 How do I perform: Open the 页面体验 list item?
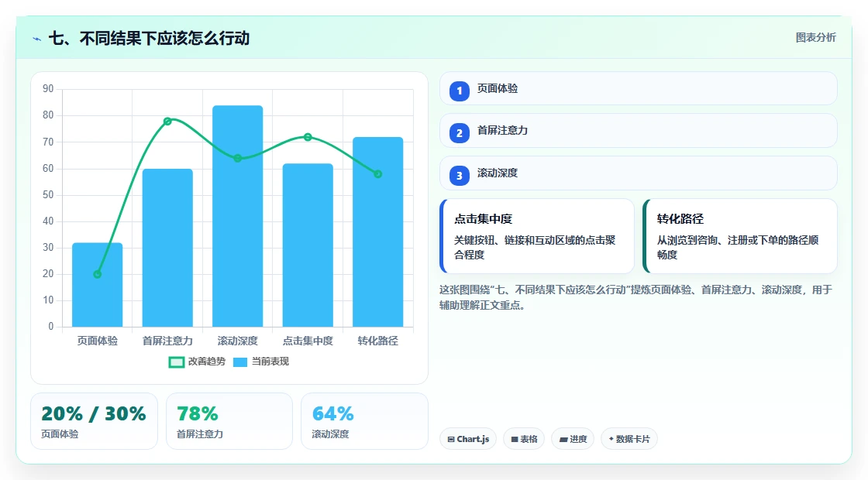639,88
